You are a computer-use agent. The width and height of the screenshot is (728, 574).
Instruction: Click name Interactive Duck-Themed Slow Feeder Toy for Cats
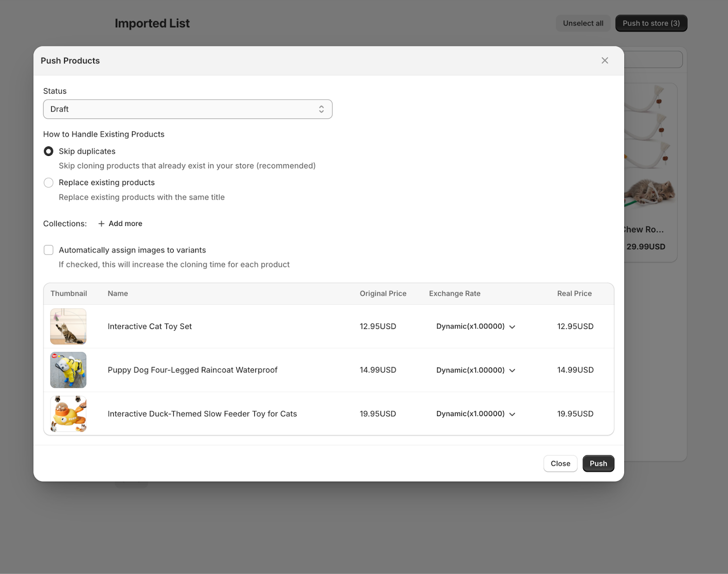pos(202,414)
